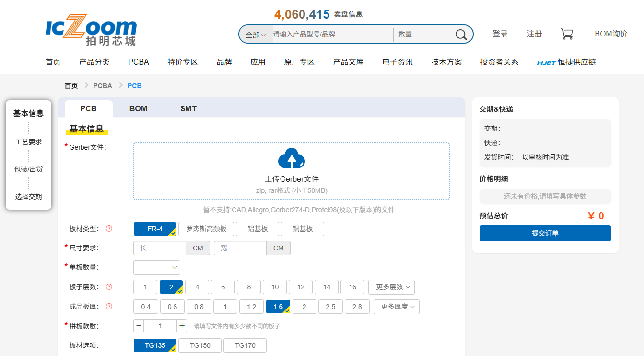Click help icon beside 板子层数
This screenshot has height=356, width=644.
pos(109,287)
